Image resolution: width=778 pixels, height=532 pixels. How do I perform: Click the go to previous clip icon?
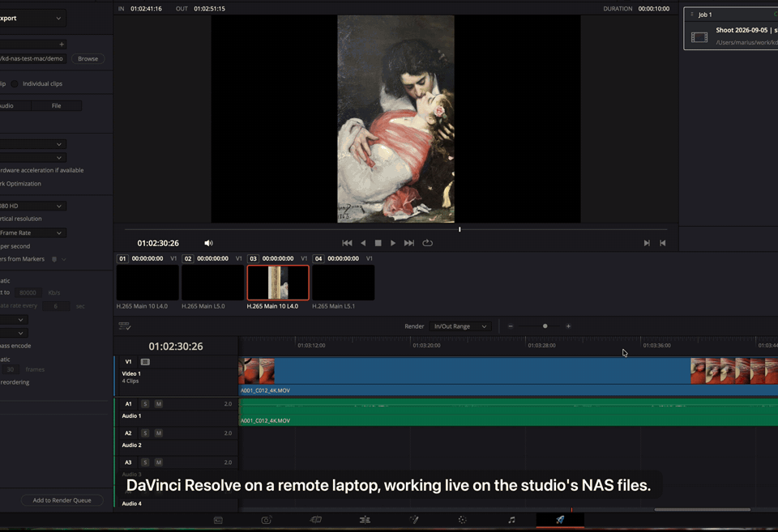point(662,243)
